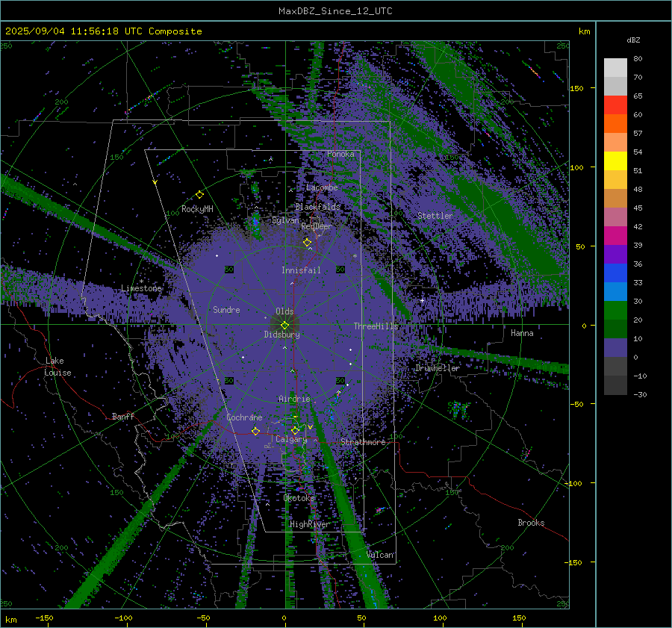Click the RockyMH label
Viewport: 672px width, 628px height.
point(197,209)
